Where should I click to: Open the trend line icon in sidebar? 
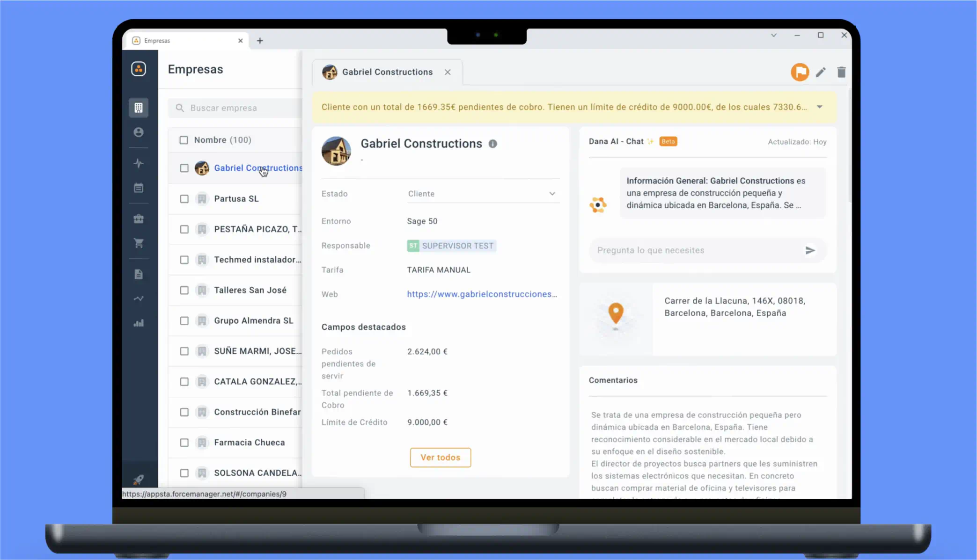tap(139, 298)
